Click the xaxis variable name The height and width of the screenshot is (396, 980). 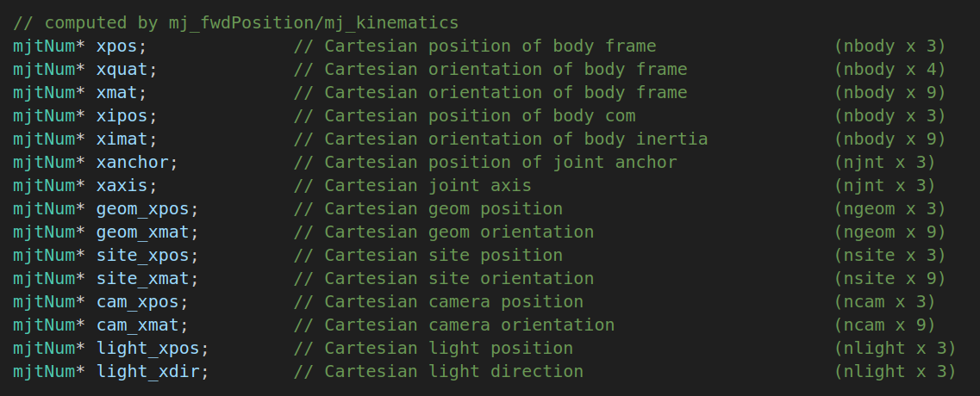pyautogui.click(x=122, y=185)
